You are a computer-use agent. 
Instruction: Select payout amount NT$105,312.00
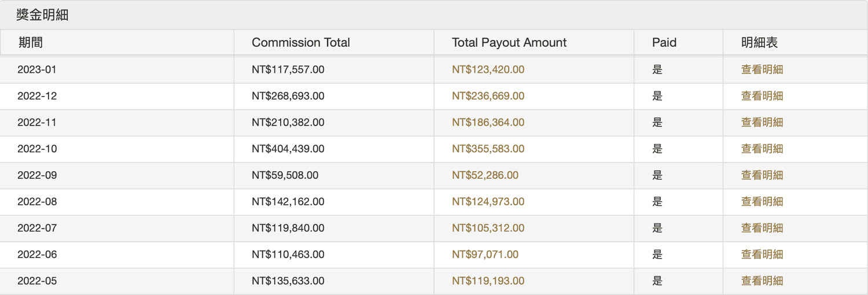(x=488, y=228)
